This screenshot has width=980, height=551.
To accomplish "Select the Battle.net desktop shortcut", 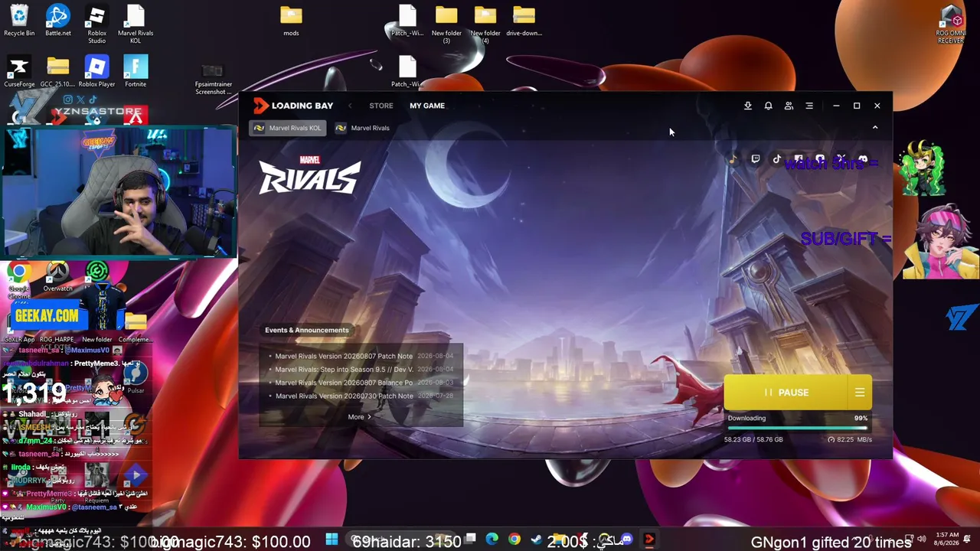I will [57, 21].
